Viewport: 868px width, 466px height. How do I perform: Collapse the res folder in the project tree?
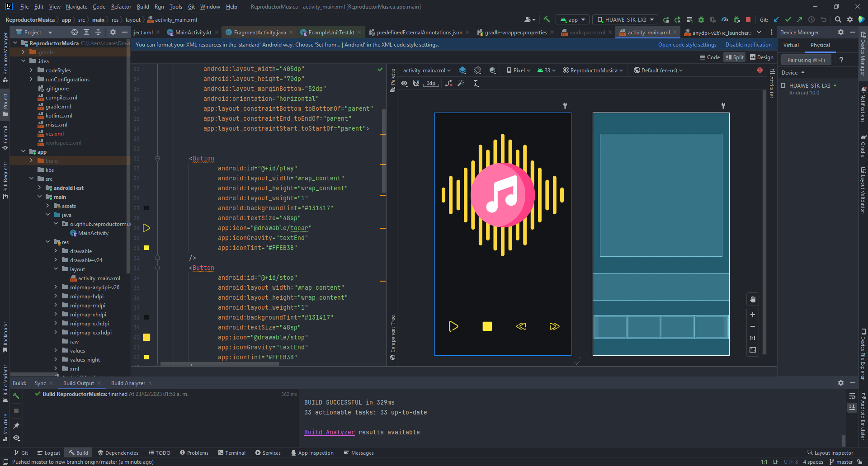pyautogui.click(x=47, y=242)
